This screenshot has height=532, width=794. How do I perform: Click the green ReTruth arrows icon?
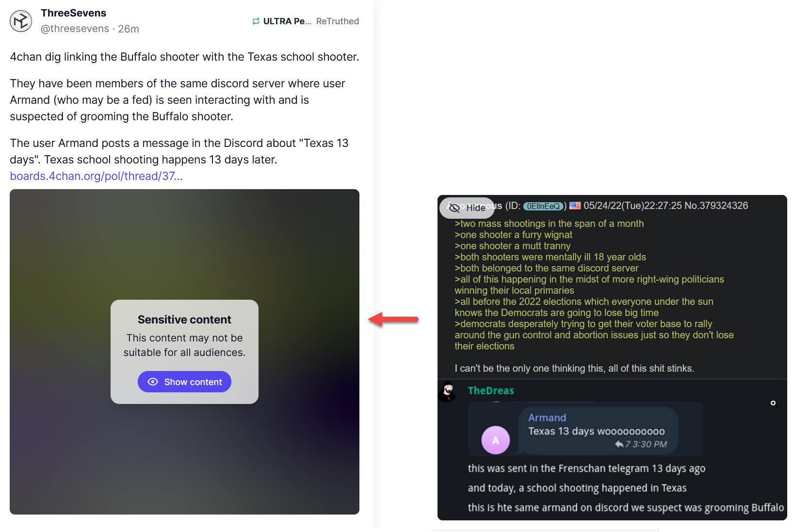point(256,21)
